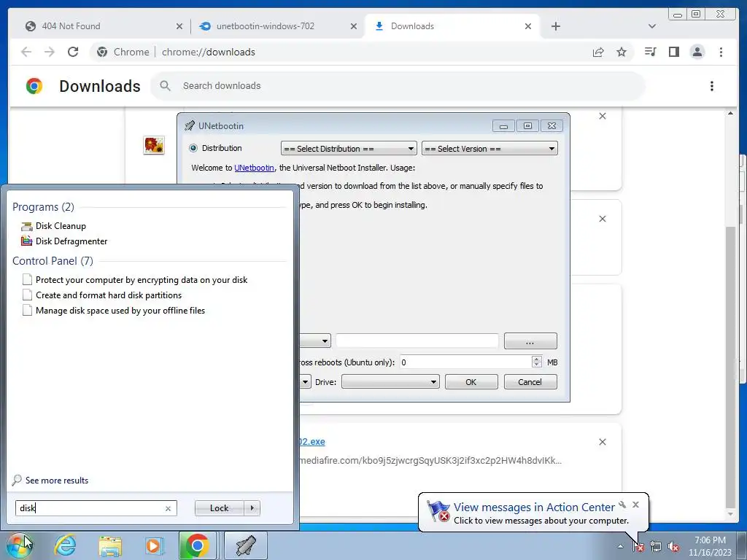747x560 pixels.
Task: Go back in Chrome
Action: coord(26,52)
